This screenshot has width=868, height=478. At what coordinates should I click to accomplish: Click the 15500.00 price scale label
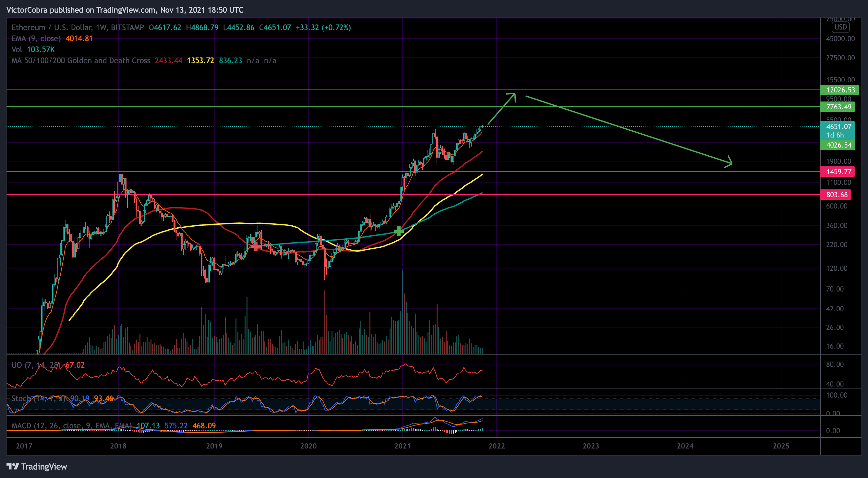[x=840, y=80]
